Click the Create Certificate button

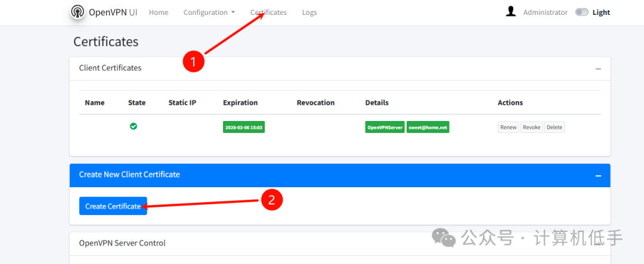113,206
